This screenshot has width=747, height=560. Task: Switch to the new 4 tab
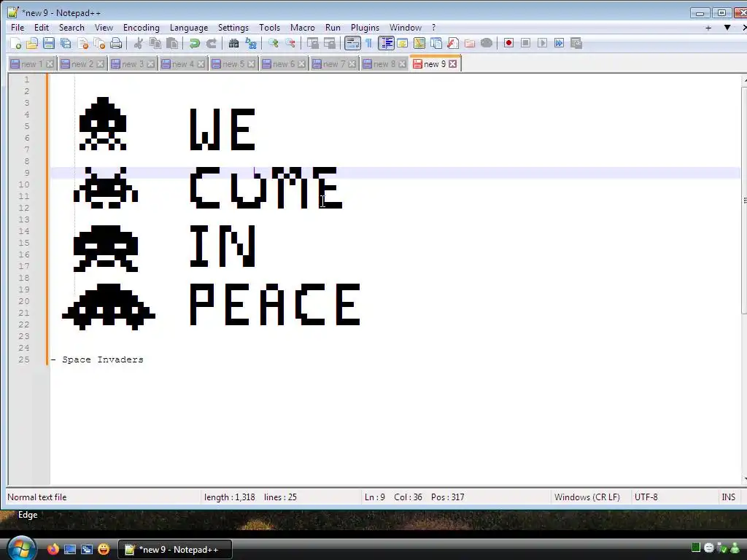pyautogui.click(x=183, y=64)
